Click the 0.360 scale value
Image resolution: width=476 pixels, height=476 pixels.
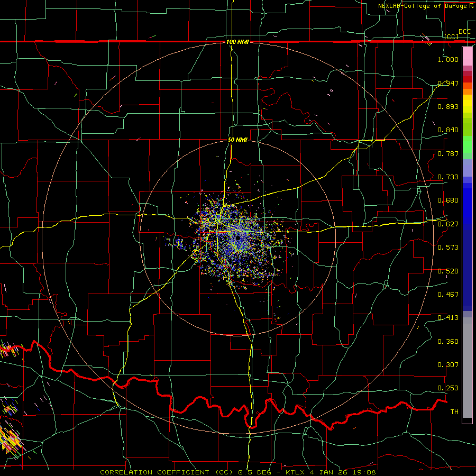point(448,342)
